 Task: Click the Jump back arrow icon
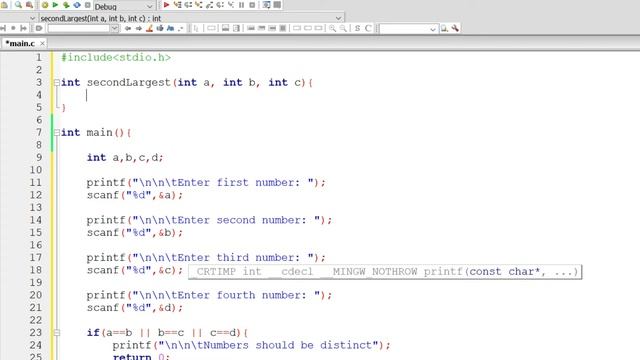click(128, 28)
